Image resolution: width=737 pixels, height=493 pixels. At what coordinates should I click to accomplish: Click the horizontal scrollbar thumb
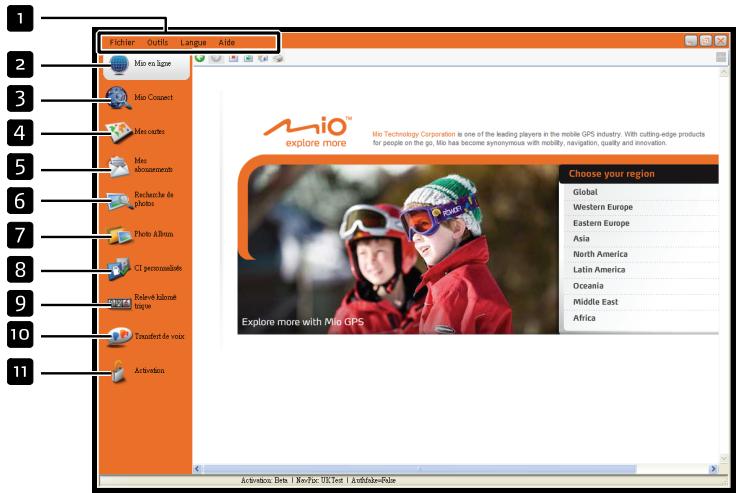pos(420,469)
